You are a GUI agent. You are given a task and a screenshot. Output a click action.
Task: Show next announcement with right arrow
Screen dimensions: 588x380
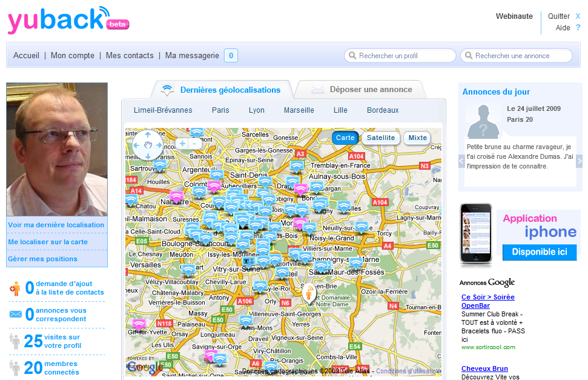coord(580,161)
